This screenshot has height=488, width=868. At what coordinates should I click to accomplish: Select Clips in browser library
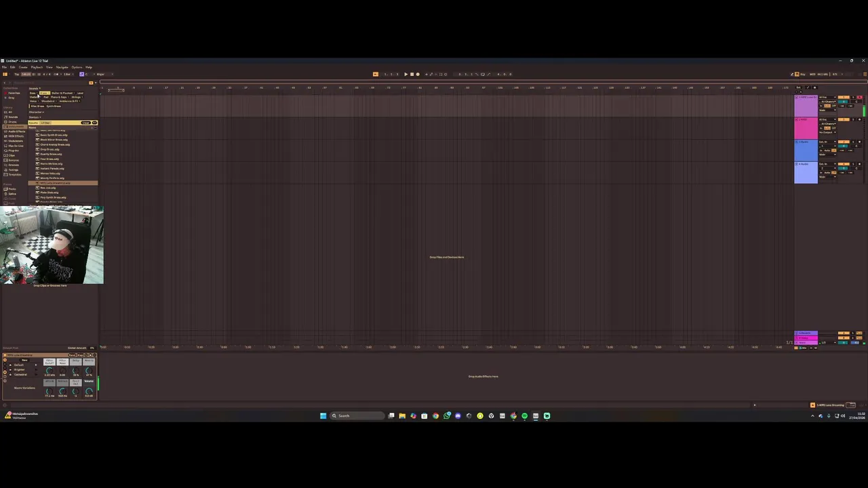[10, 155]
